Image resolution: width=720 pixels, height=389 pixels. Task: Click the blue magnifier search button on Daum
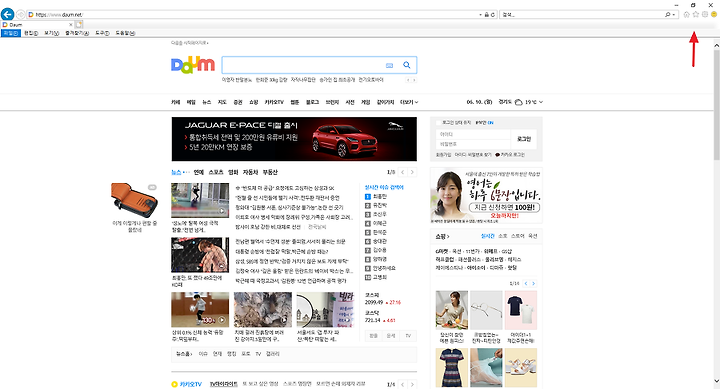407,65
